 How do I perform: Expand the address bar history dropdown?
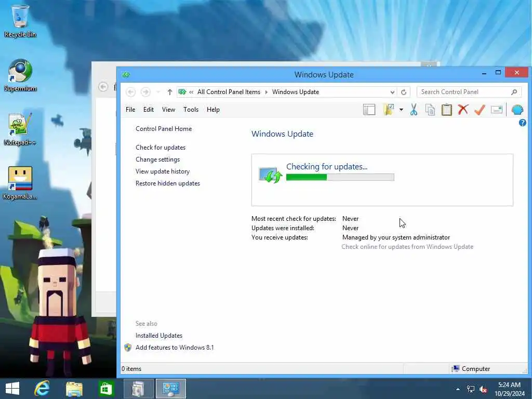coord(392,92)
